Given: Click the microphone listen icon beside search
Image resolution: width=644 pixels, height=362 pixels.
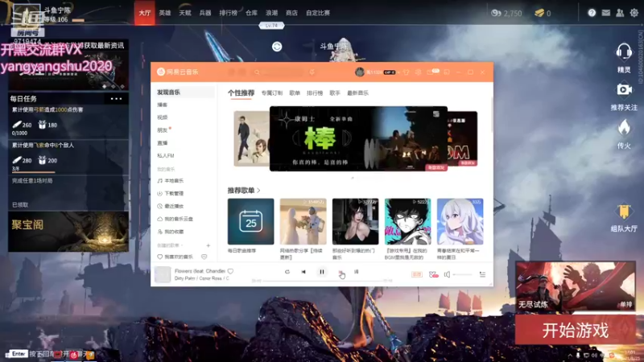Looking at the screenshot, I should [312, 72].
